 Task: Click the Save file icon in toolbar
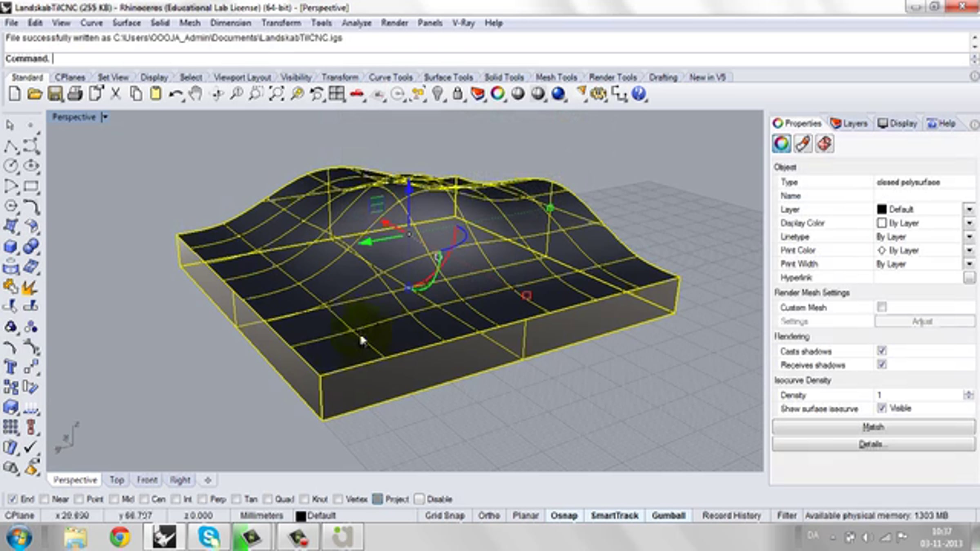point(55,94)
